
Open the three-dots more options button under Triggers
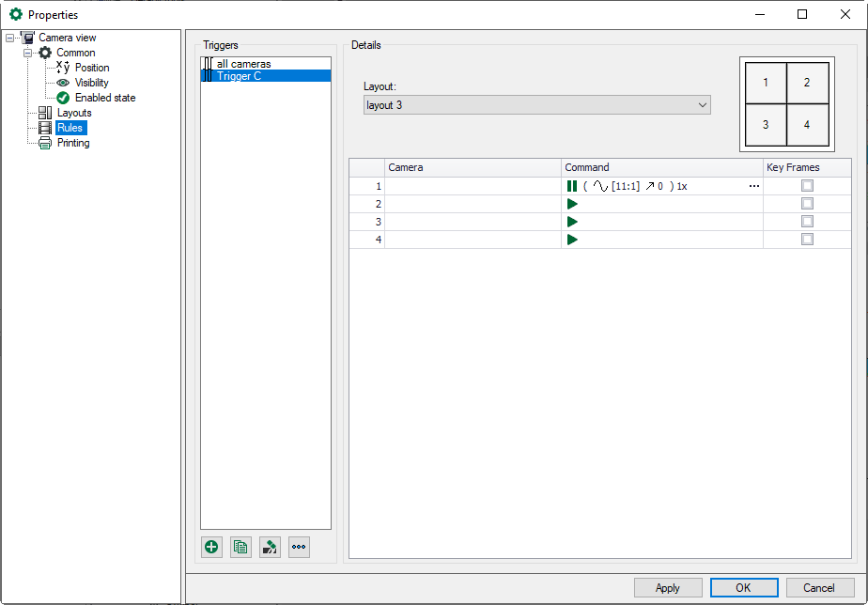(299, 547)
